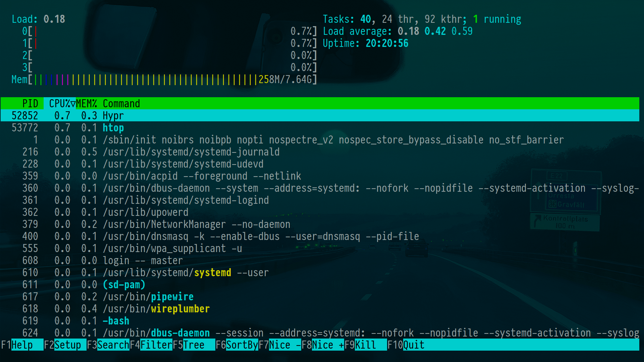Viewport: 644px width, 362px height.
Task: Click the CPU 2 usage meter
Action: point(169,55)
